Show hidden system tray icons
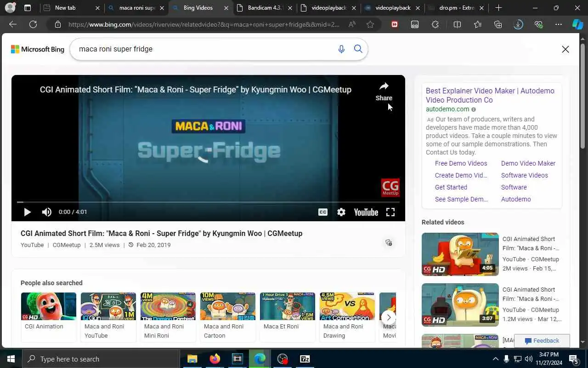The width and height of the screenshot is (588, 368). tap(496, 359)
